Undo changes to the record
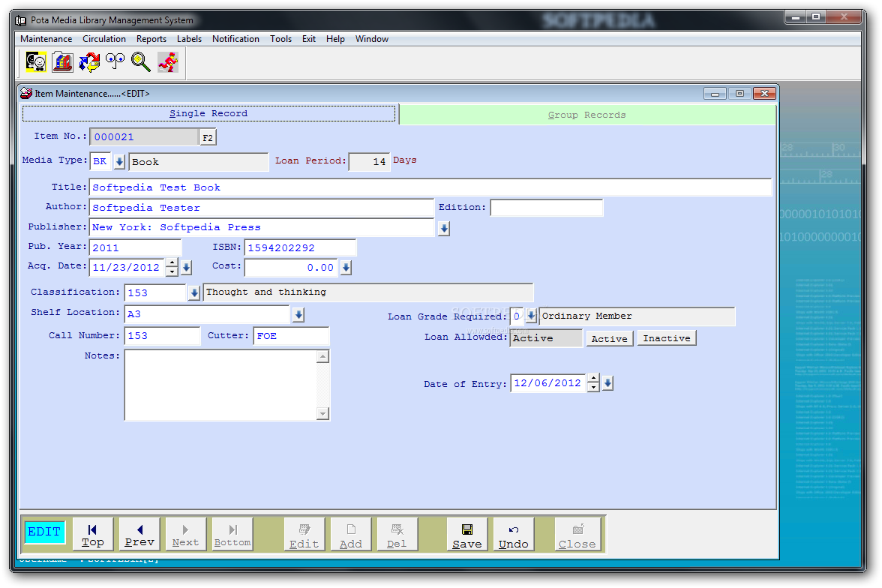Image resolution: width=882 pixels, height=588 pixels. coord(514,535)
